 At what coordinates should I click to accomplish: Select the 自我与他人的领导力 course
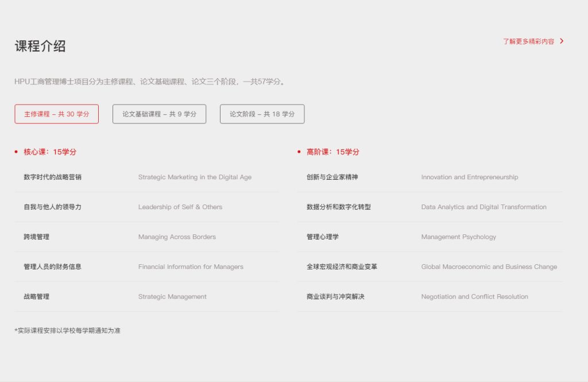52,207
